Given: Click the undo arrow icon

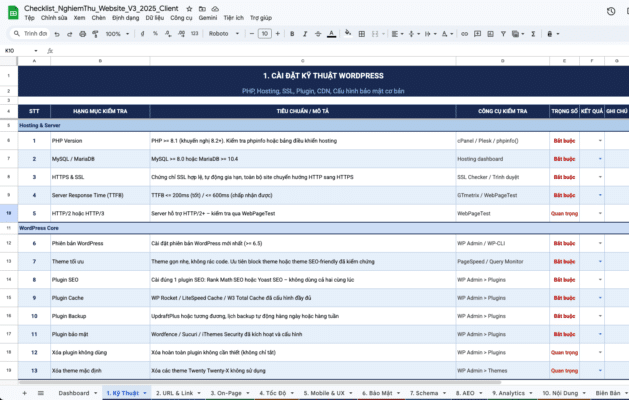Looking at the screenshot, I should (57, 34).
